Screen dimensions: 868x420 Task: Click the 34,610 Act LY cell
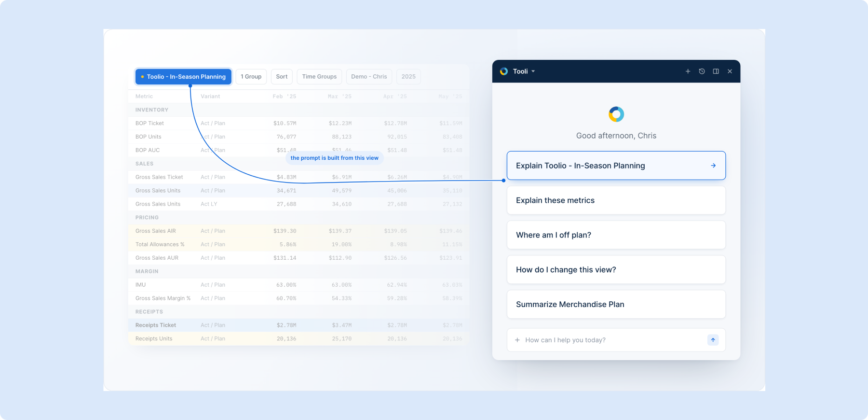(342, 204)
